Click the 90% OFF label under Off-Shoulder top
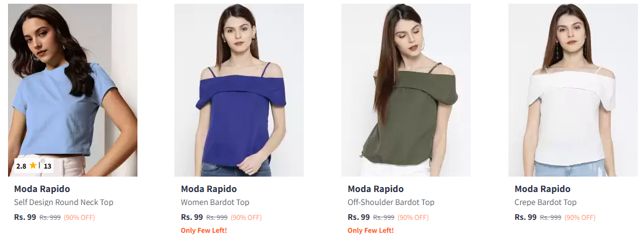644x247 pixels. coord(413,217)
